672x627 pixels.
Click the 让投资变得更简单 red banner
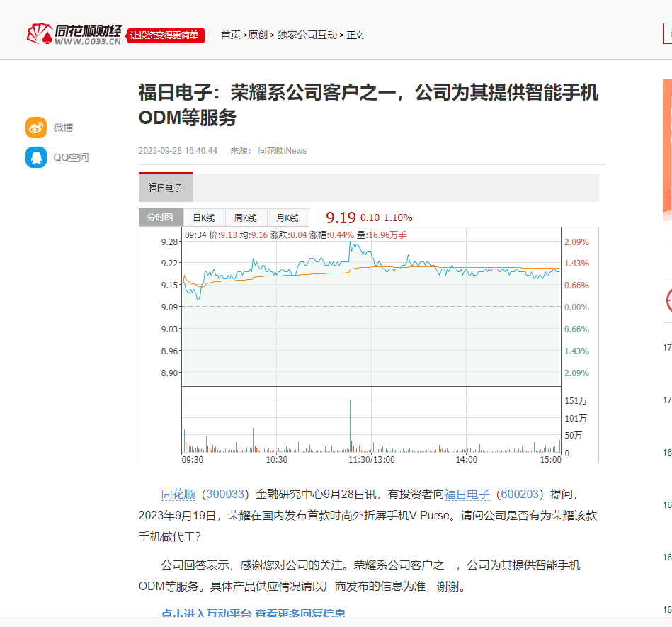[166, 35]
